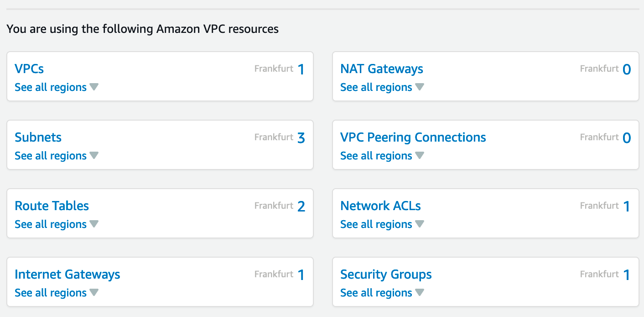Screen dimensions: 644x317
Task: Click the Frankfurt Subnets count of 3
Action: 301,138
